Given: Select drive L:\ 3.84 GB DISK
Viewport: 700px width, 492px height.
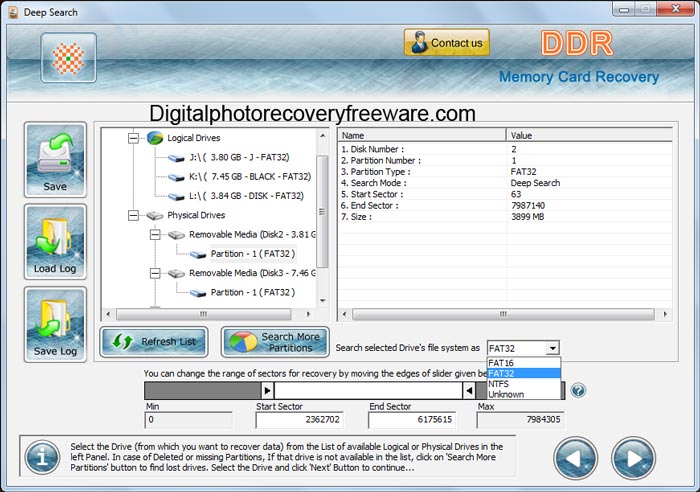Looking at the screenshot, I should click(x=246, y=196).
